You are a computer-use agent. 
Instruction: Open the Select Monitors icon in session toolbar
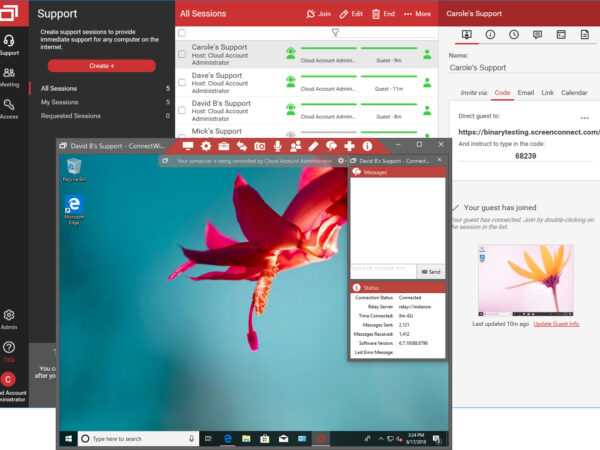pos(188,146)
